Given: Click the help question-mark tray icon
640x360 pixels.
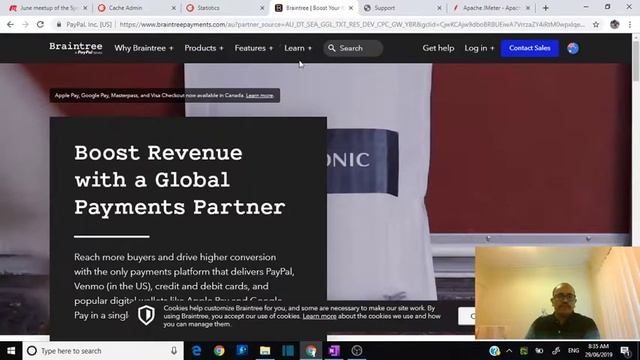Looking at the screenshot, I should [x=494, y=351].
